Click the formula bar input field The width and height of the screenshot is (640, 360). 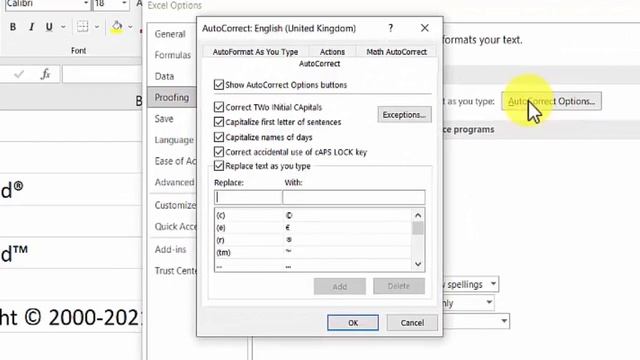[102, 74]
